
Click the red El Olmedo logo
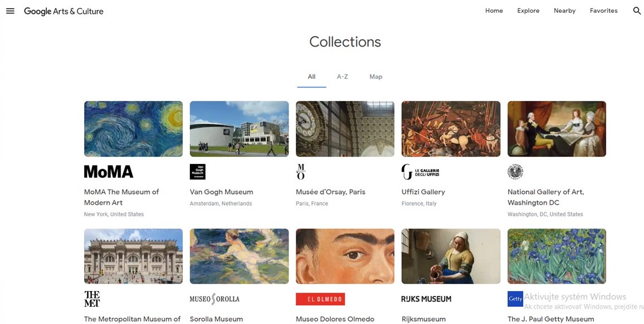point(320,299)
